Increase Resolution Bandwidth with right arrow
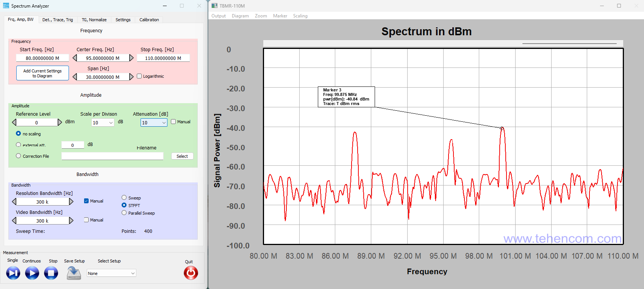644x289 pixels. coord(71,201)
